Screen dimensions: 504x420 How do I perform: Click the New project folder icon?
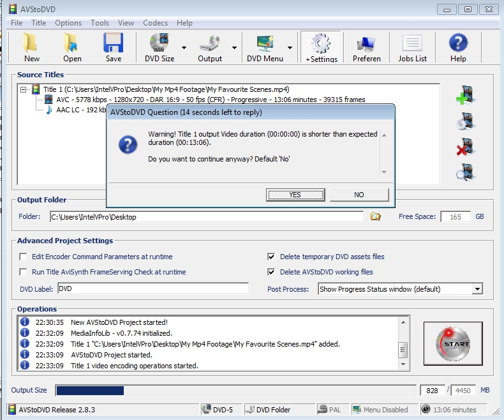(30, 43)
